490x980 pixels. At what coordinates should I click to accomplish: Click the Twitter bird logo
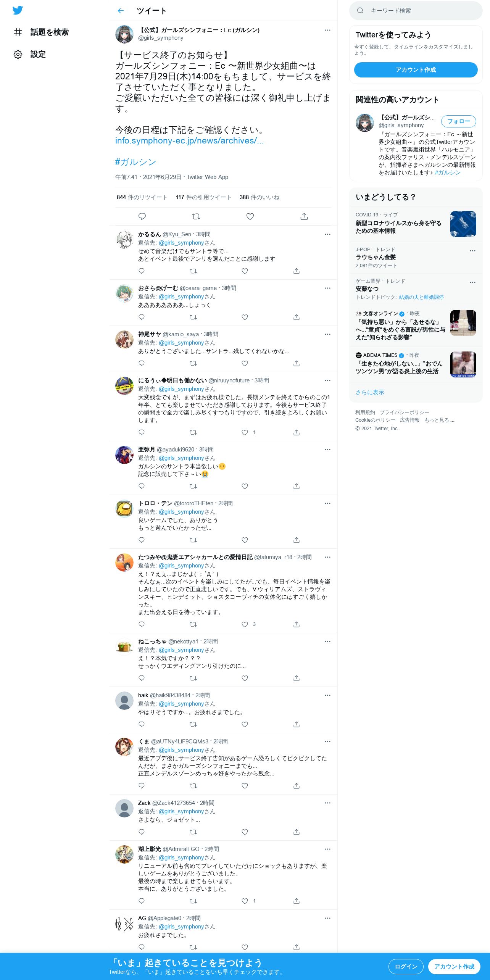point(18,10)
